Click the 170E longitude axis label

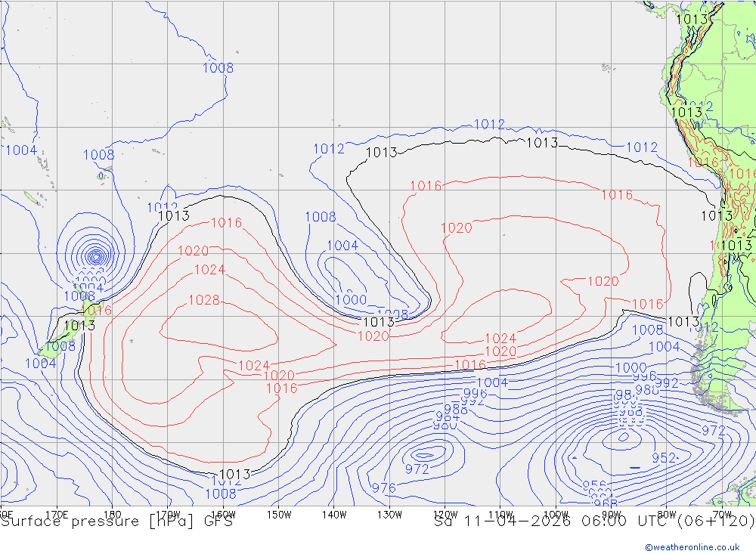coord(57,515)
